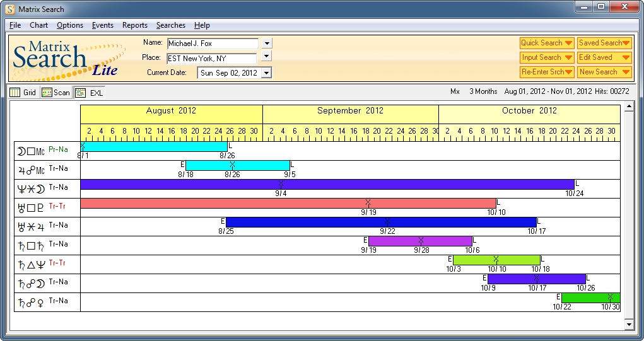Click the Uranus sextile Jupiter aspect glyph

coord(31,226)
